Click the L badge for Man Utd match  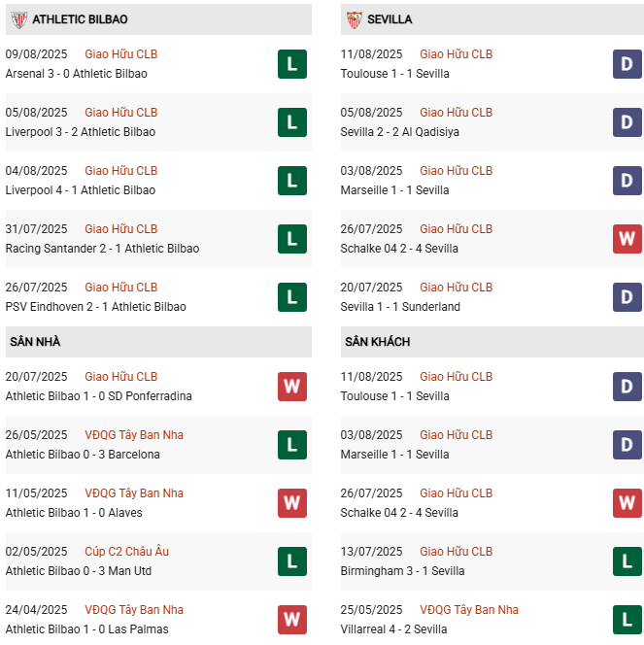tap(291, 561)
